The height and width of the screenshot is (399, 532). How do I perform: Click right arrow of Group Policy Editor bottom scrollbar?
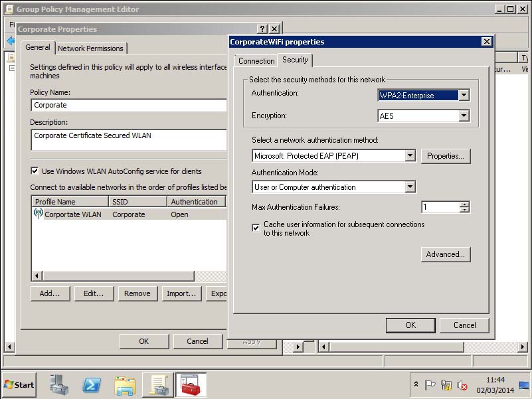coord(523,347)
